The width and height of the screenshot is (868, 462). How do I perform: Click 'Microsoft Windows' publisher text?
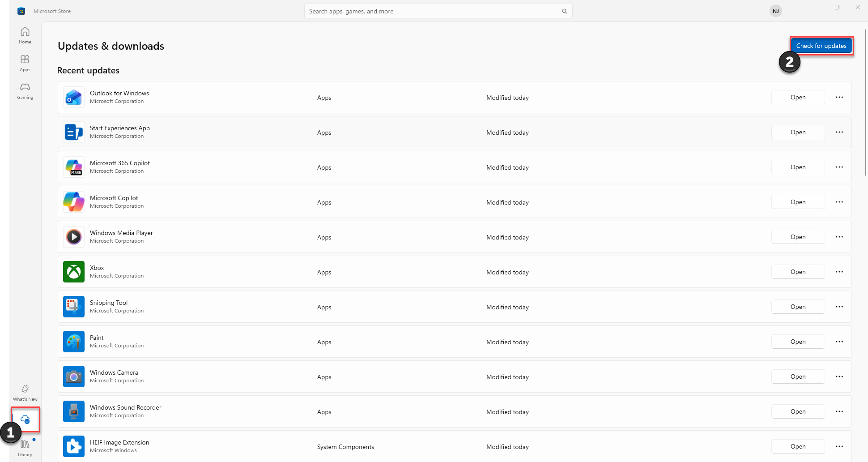(x=113, y=450)
